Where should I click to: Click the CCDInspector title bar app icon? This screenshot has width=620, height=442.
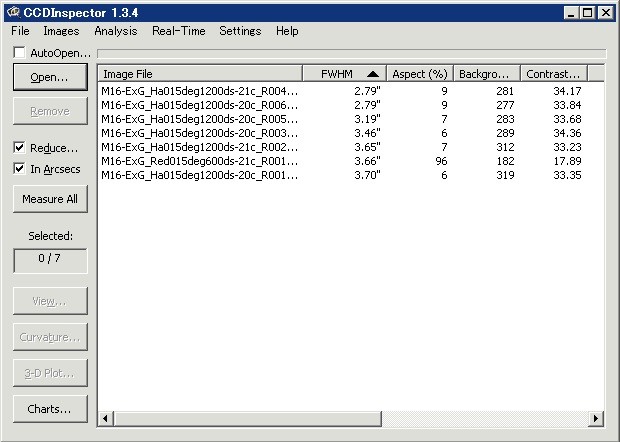tap(13, 13)
